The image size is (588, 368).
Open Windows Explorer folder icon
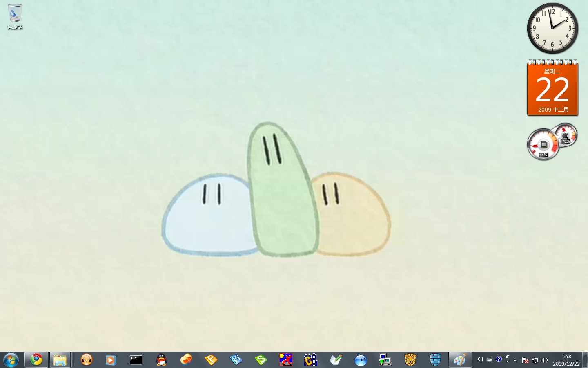[x=60, y=360]
